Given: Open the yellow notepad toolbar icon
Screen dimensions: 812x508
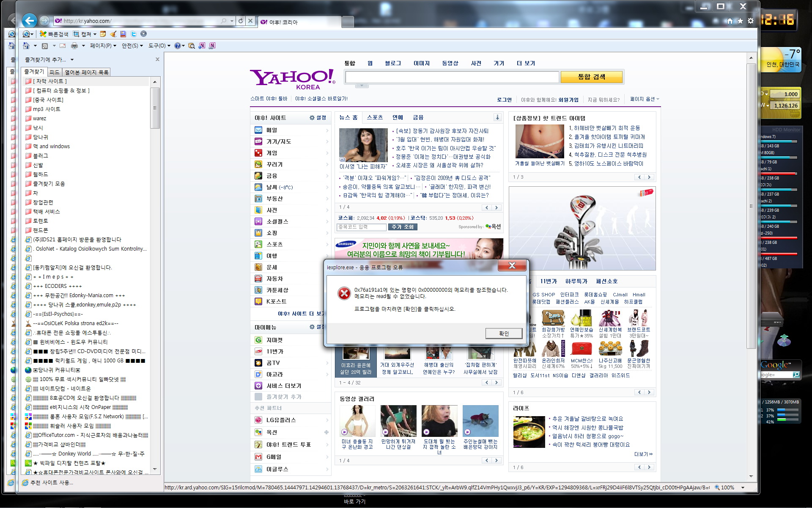Looking at the screenshot, I should coord(103,34).
